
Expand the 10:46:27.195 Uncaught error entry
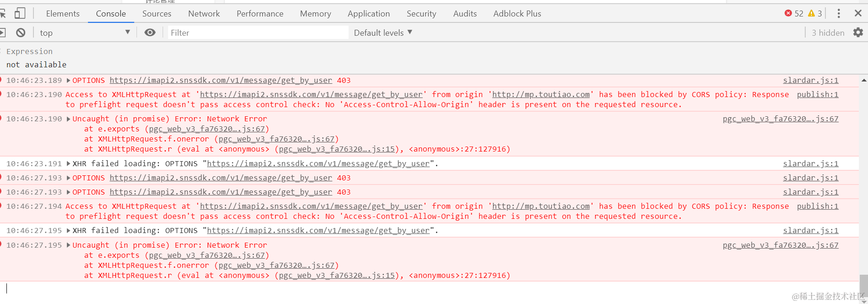pyautogui.click(x=68, y=245)
